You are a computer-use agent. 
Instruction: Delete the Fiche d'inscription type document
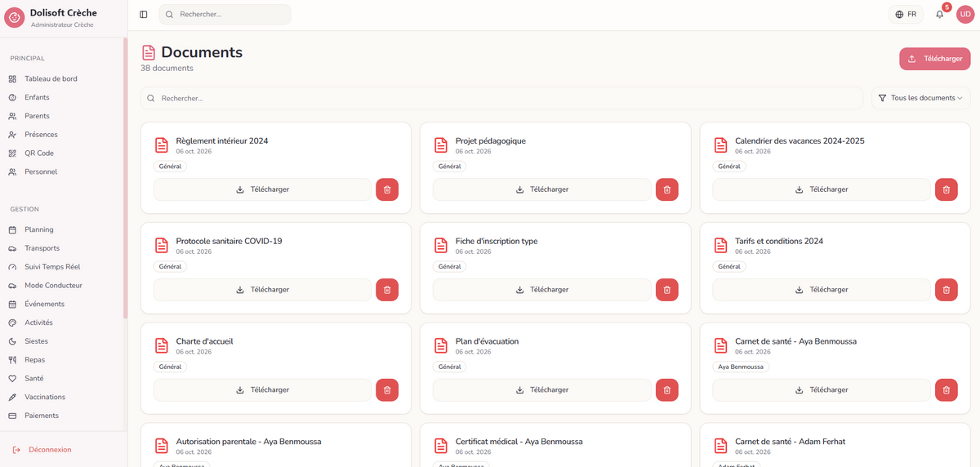[x=666, y=290]
